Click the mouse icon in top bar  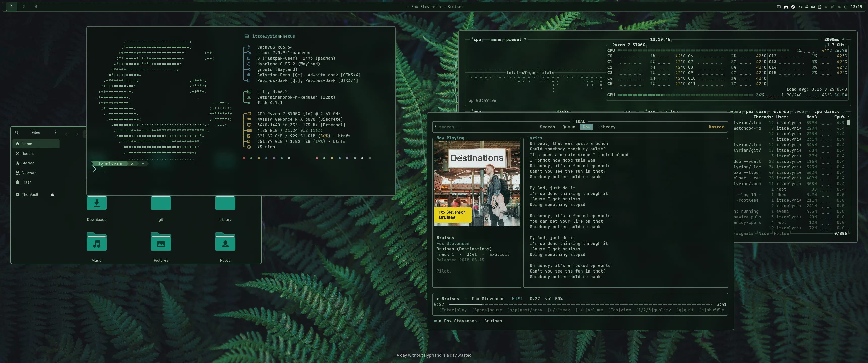(807, 7)
